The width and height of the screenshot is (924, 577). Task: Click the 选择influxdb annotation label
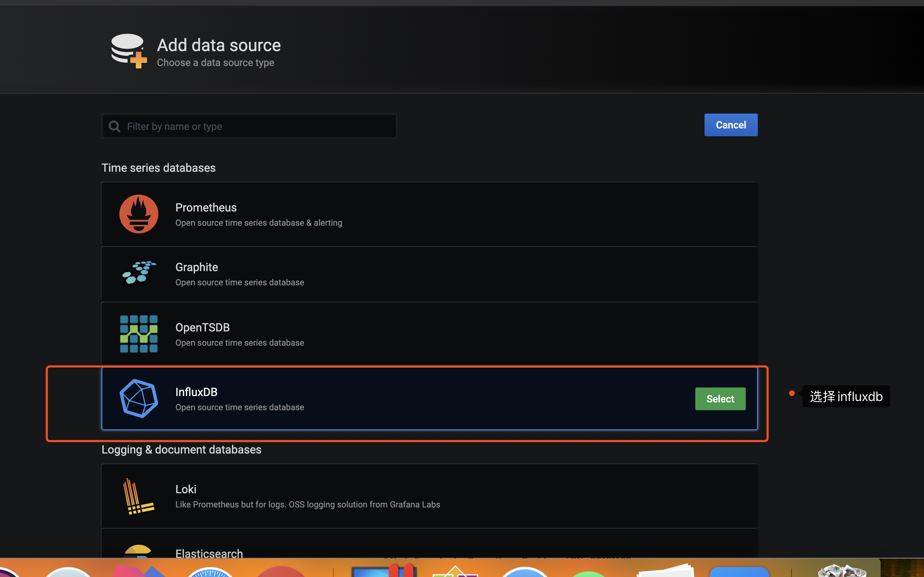click(846, 396)
